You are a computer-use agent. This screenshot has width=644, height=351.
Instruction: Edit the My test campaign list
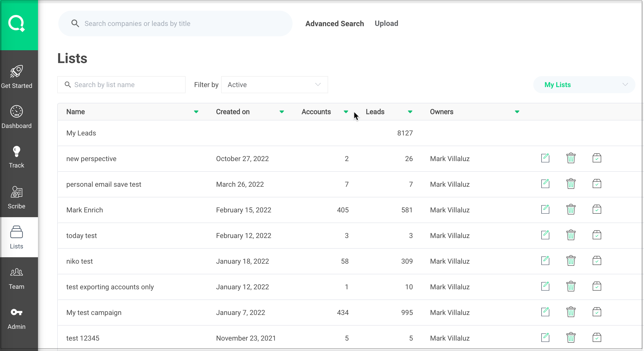click(545, 312)
